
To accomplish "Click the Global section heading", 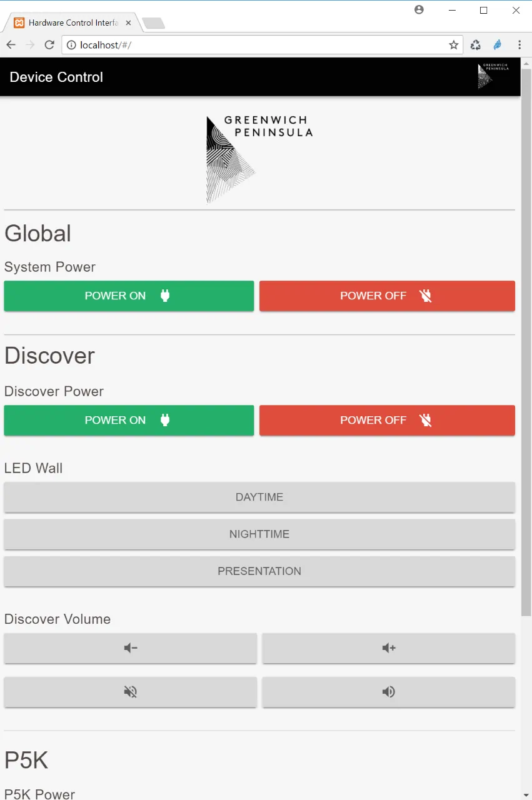I will click(x=38, y=233).
